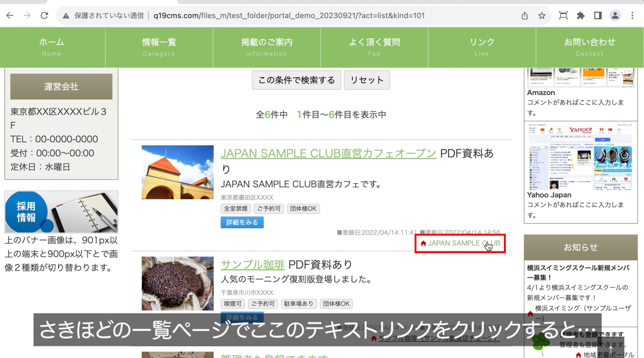This screenshot has width=644, height=358.
Task: Click the 運営会社 sidebar heading
Action: coord(61,86)
